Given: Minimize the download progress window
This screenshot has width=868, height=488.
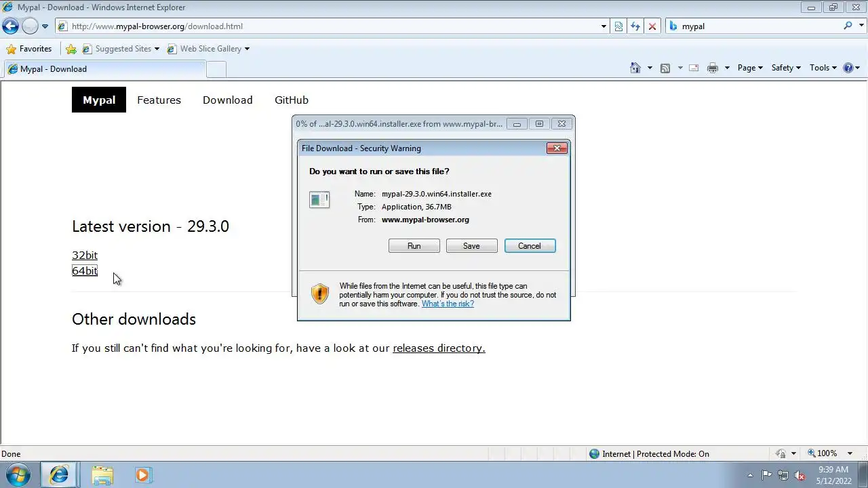Looking at the screenshot, I should [517, 124].
